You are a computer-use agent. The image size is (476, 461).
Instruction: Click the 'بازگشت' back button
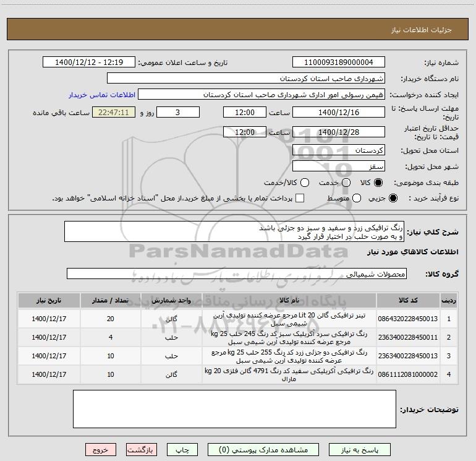[142, 450]
